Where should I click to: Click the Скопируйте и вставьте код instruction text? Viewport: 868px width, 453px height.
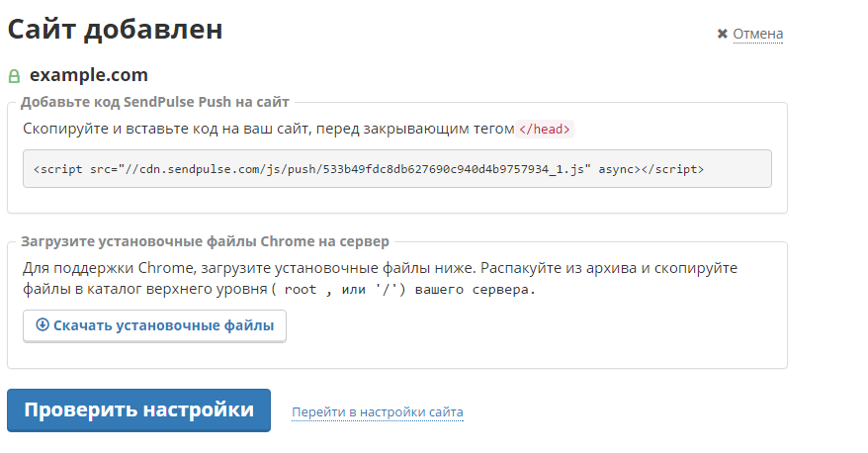click(x=267, y=129)
